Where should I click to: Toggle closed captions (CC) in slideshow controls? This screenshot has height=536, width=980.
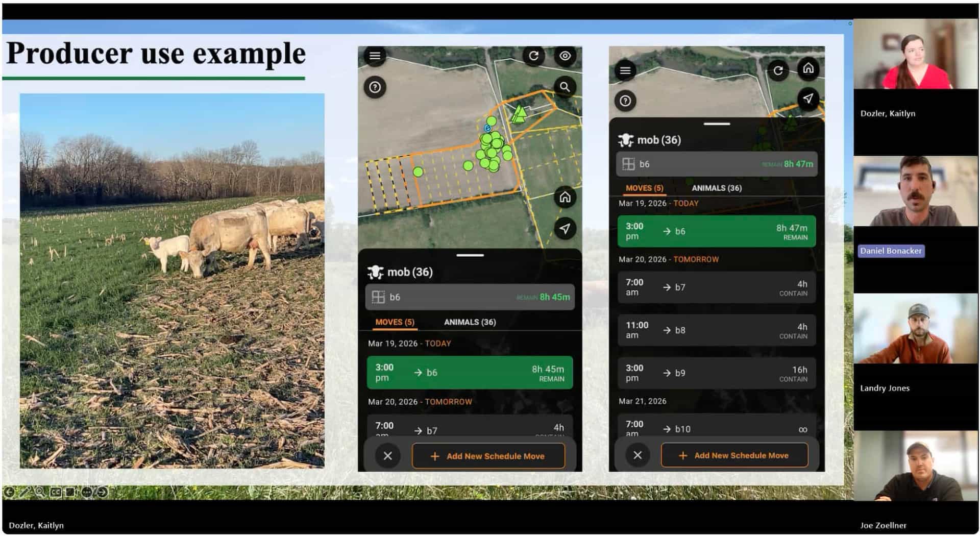click(56, 492)
